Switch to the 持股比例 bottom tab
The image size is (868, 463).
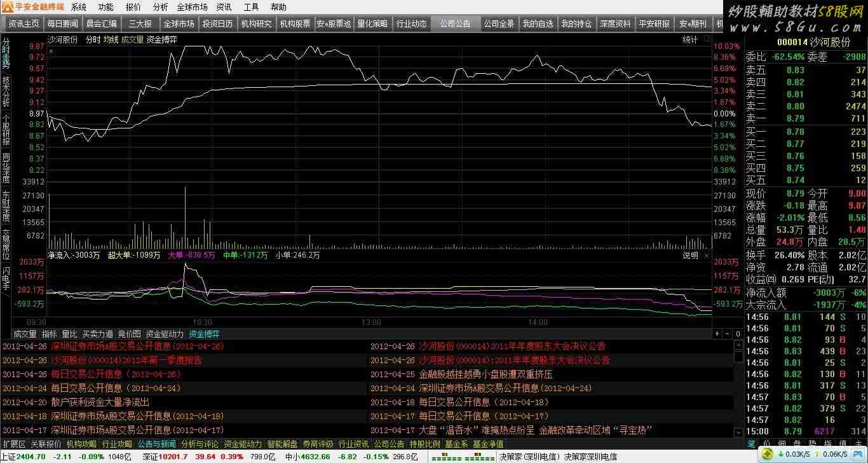pos(424,444)
